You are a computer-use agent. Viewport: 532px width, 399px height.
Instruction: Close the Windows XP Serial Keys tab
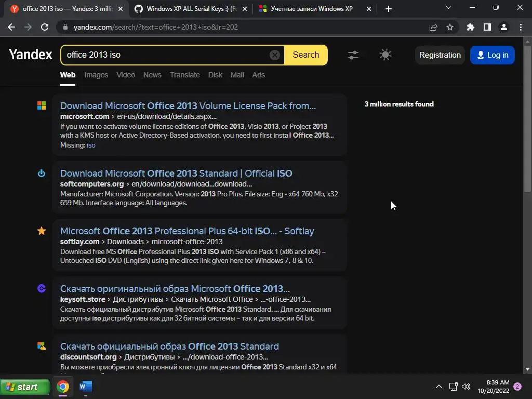244,9
